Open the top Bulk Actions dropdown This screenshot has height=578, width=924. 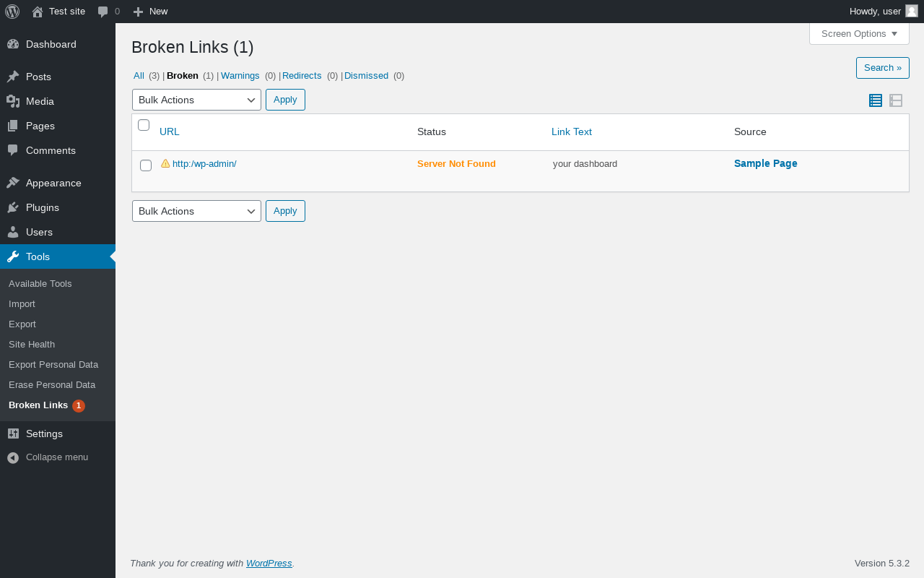coord(196,100)
